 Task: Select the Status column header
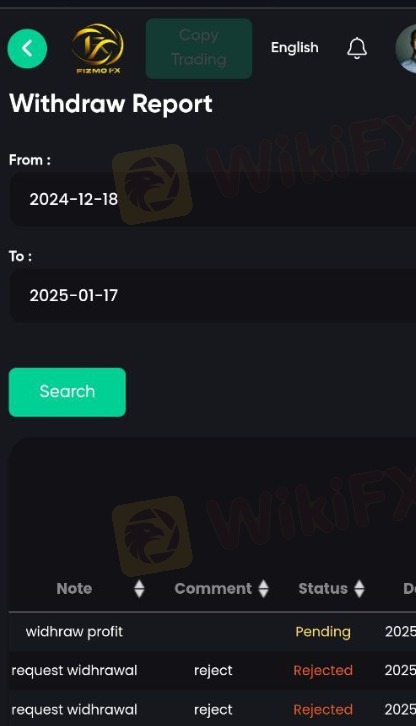[x=323, y=588]
